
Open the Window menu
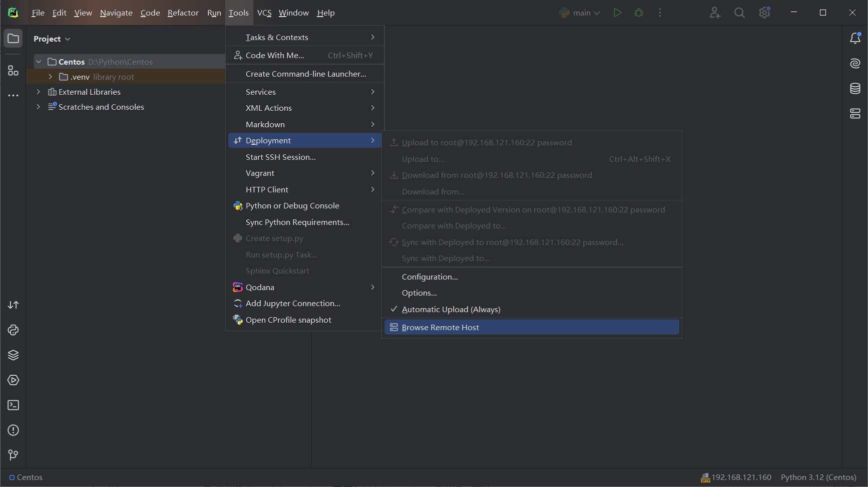click(x=294, y=13)
